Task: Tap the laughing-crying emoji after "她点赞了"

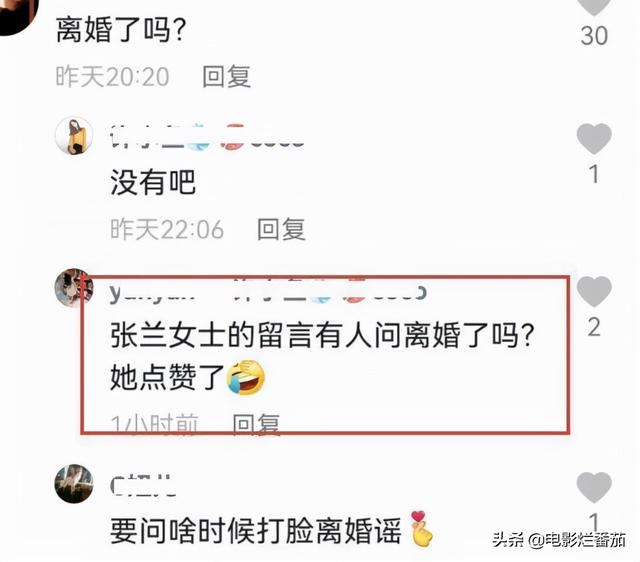Action: 245,378
